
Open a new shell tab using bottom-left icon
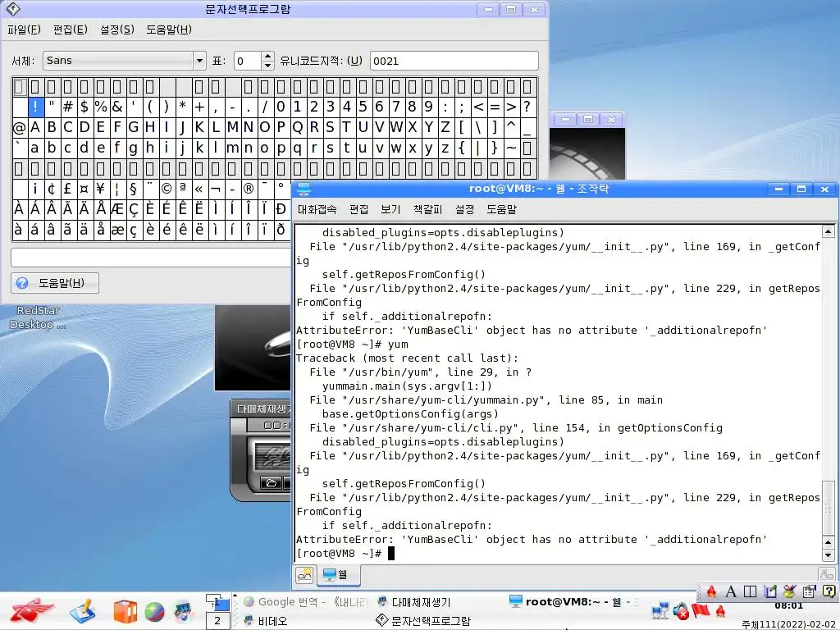tap(304, 575)
